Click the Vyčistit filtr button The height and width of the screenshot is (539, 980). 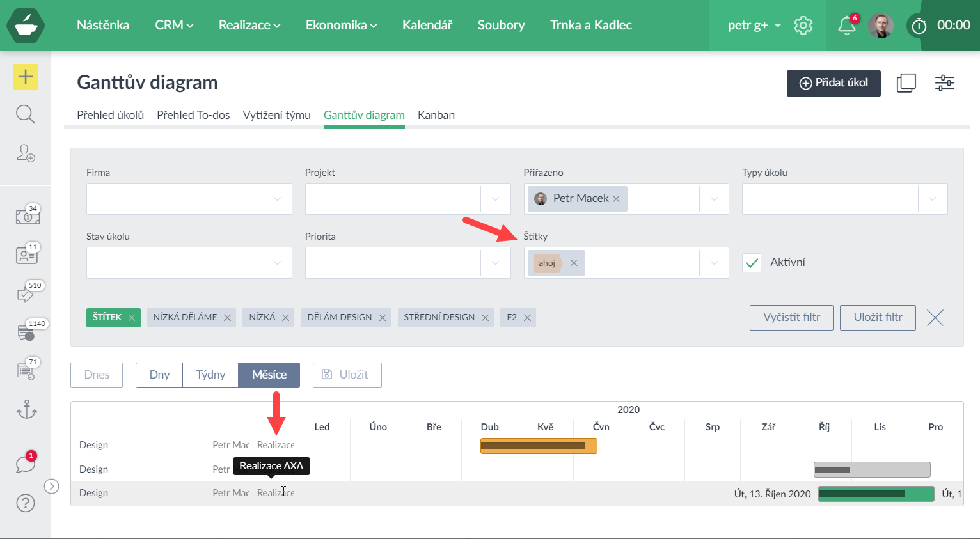coord(791,317)
